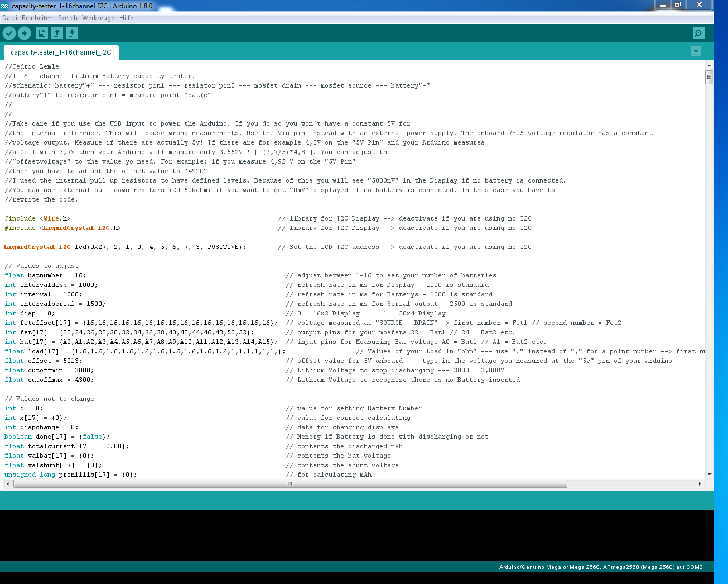Click the 'float offset = 5013;' line
This screenshot has width=728, height=584.
coord(44,361)
